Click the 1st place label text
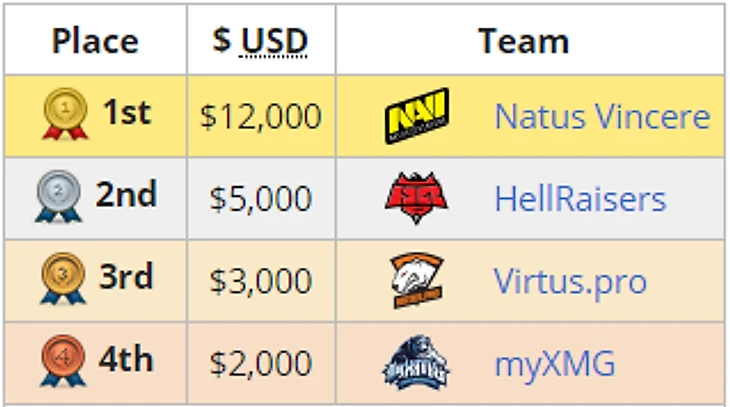This screenshot has height=407, width=730. (x=127, y=112)
